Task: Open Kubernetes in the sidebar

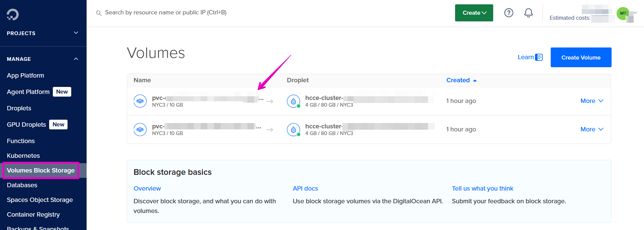Action: (23, 156)
